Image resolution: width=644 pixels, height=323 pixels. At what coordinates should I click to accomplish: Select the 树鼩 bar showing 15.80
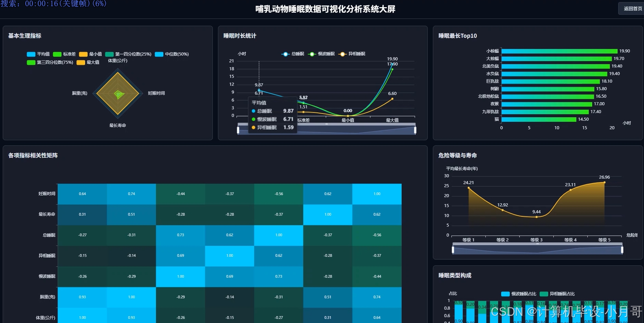(x=548, y=89)
